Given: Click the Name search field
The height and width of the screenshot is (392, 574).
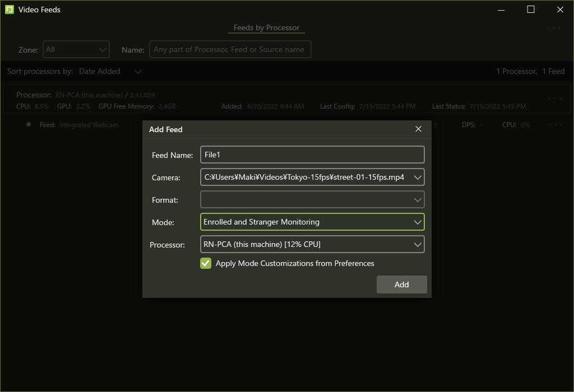Looking at the screenshot, I should click(x=230, y=49).
